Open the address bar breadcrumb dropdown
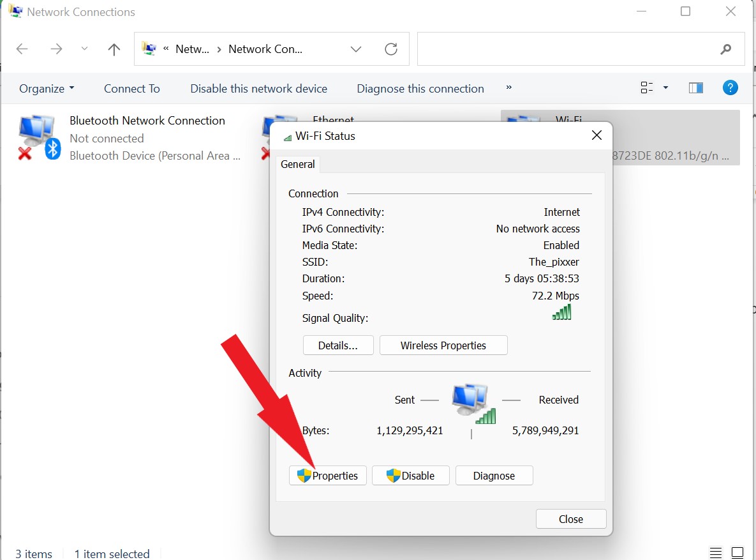The height and width of the screenshot is (560, 756). (x=356, y=49)
